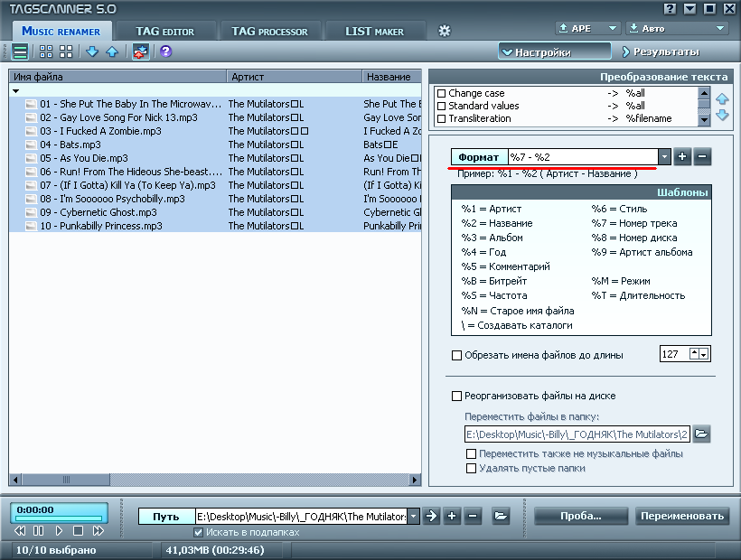Open the List Maker tab

[x=374, y=32]
